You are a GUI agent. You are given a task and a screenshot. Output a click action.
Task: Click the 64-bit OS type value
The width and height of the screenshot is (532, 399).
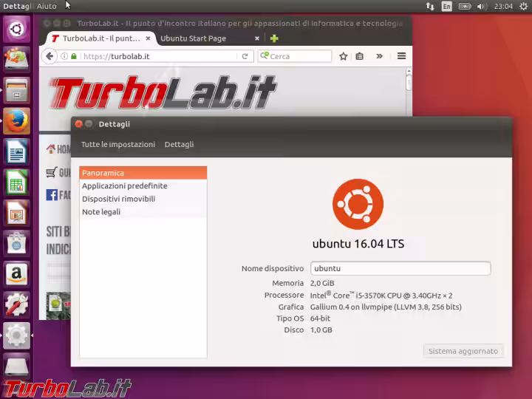pos(320,318)
